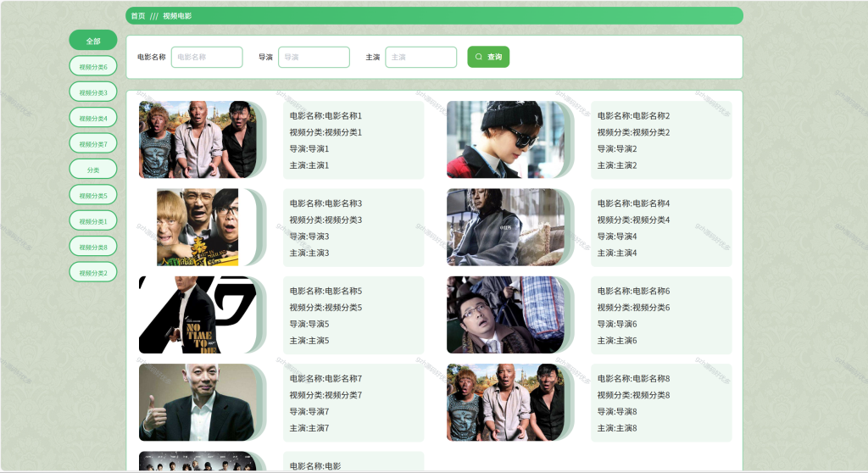Open the 视频分类4 category

(x=93, y=118)
